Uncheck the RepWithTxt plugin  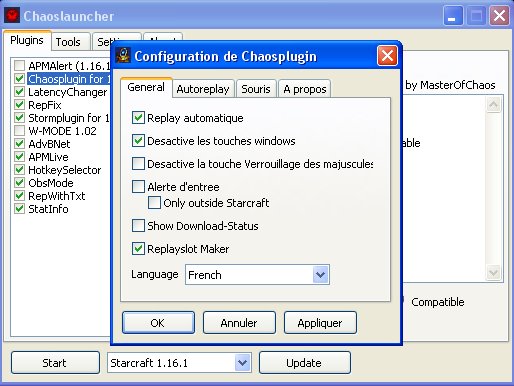tap(19, 196)
